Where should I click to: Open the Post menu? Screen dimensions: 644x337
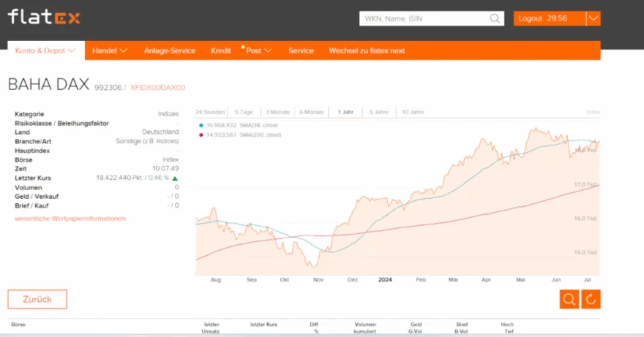[x=259, y=50]
